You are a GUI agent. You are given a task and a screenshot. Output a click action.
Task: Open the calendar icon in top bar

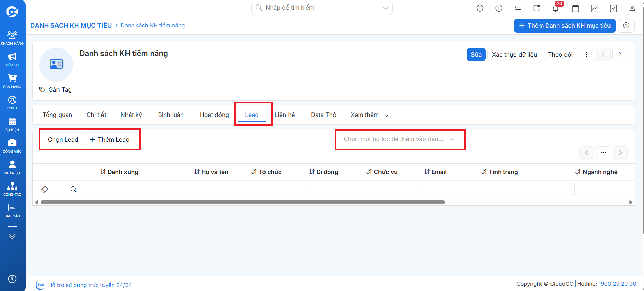[575, 8]
